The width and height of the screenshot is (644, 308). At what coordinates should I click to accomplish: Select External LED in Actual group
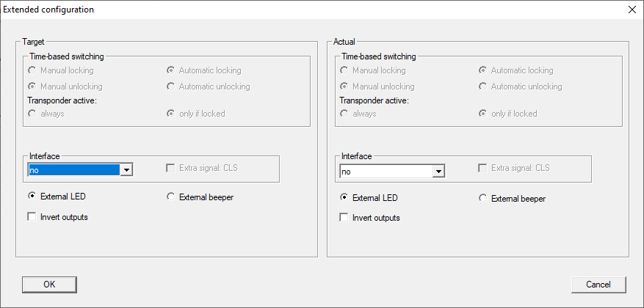[344, 198]
